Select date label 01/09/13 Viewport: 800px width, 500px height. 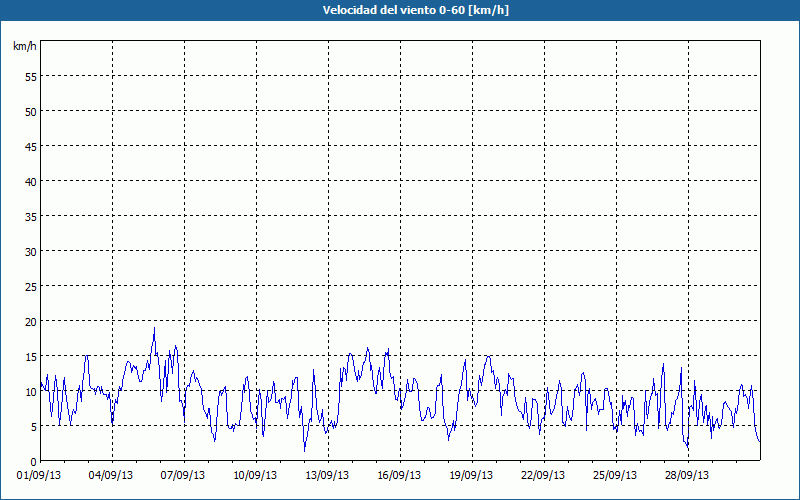(x=39, y=476)
